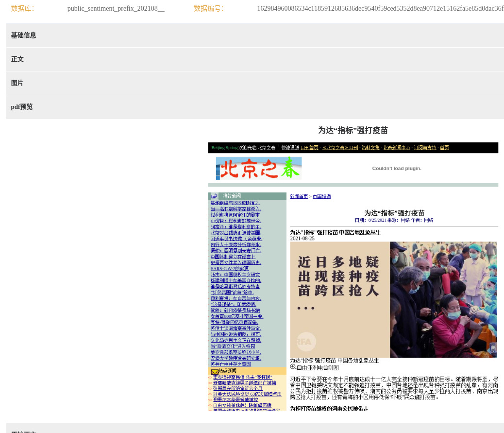Click the RFA vaccination article image
504x433 pixels.
point(393,300)
